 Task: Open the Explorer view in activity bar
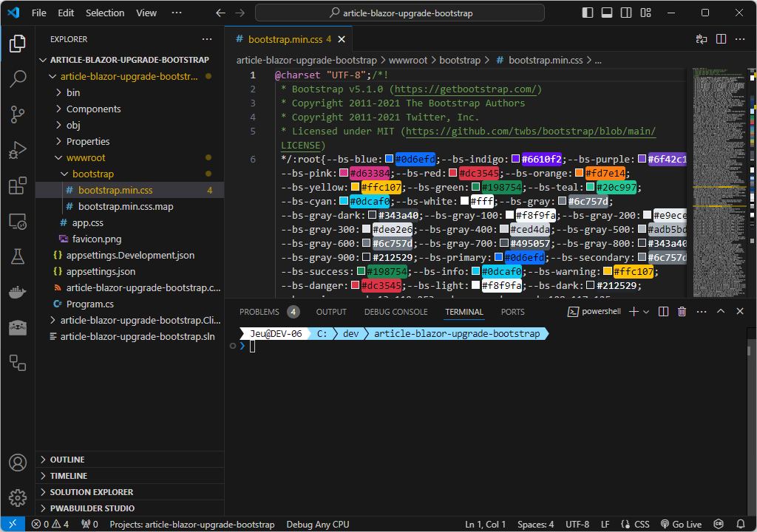click(18, 44)
